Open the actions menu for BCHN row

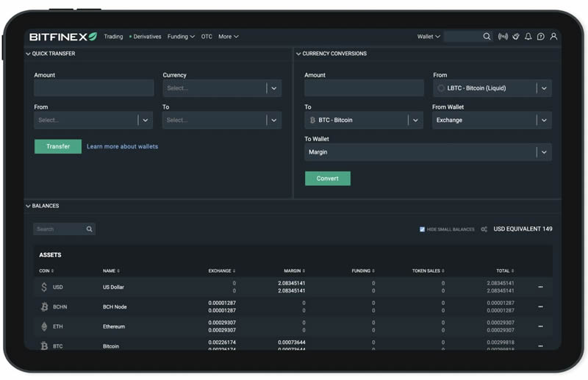[x=540, y=306]
